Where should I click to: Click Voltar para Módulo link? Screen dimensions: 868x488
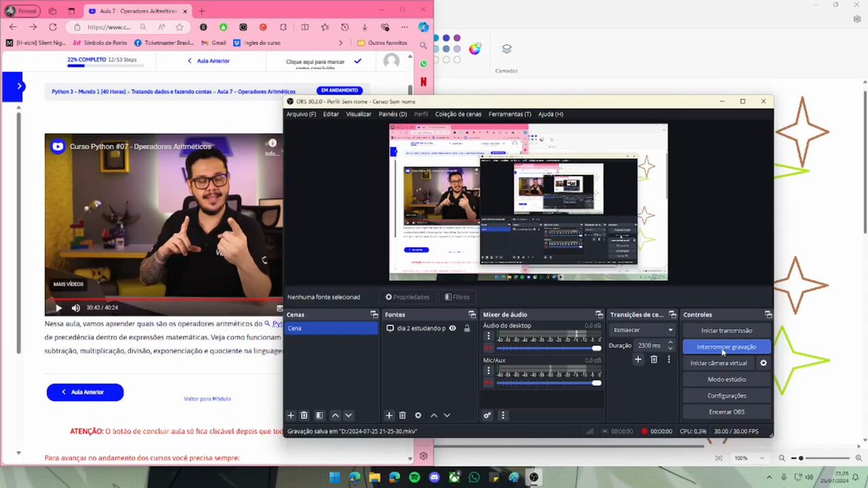(x=208, y=398)
